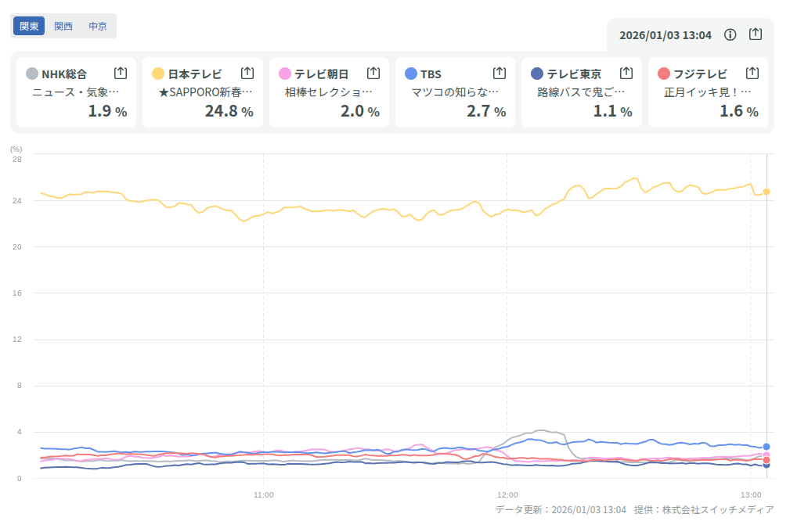The image size is (790, 532).
Task: Click the TBS blue endpoint marker on chart
Action: (x=767, y=447)
